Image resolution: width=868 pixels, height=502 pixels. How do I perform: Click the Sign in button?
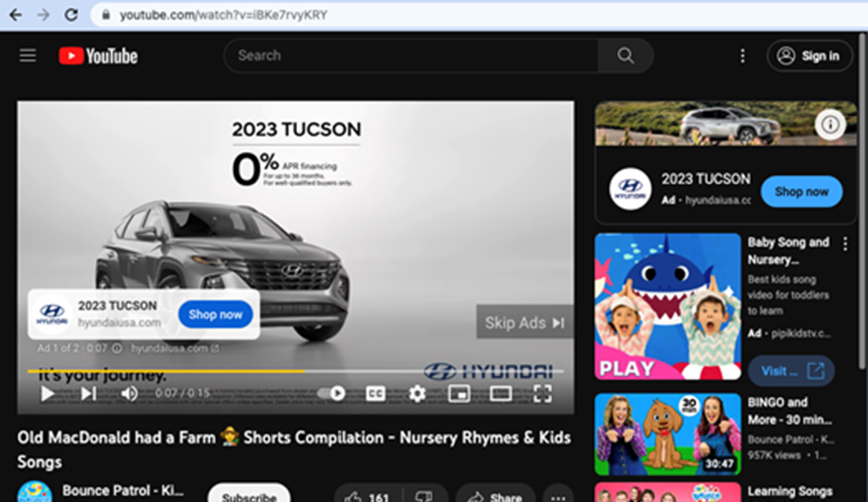tap(809, 56)
